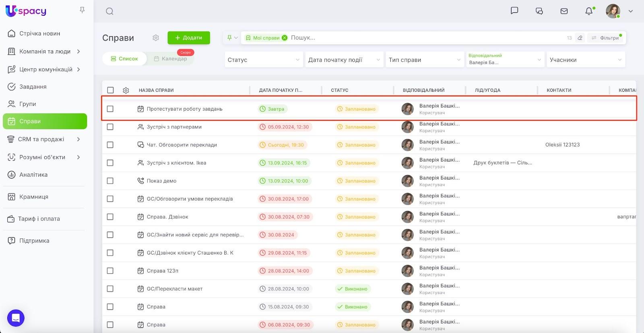Switch to the Список view tab
This screenshot has width=644, height=333.
[x=124, y=59]
